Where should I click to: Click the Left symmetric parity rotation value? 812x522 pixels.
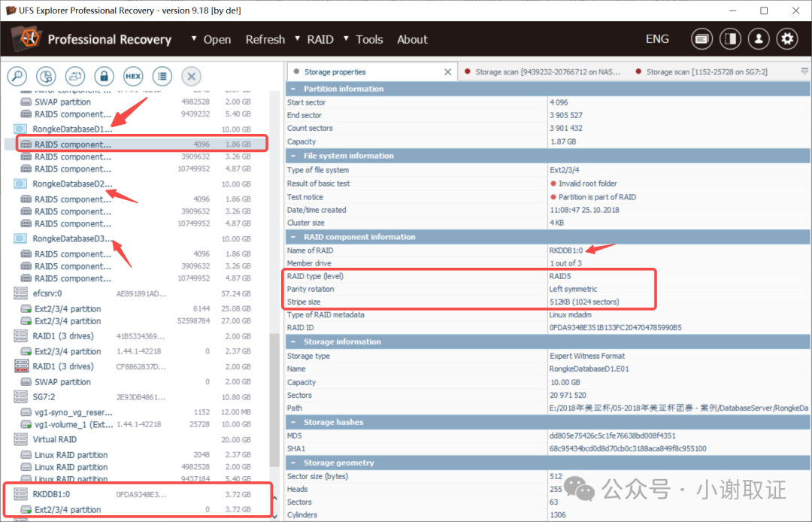pyautogui.click(x=573, y=289)
